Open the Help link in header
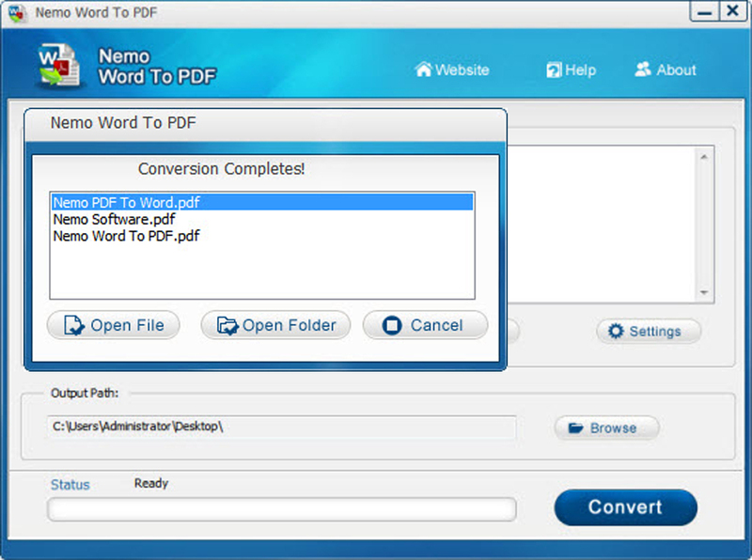Image resolution: width=752 pixels, height=560 pixels. (571, 70)
